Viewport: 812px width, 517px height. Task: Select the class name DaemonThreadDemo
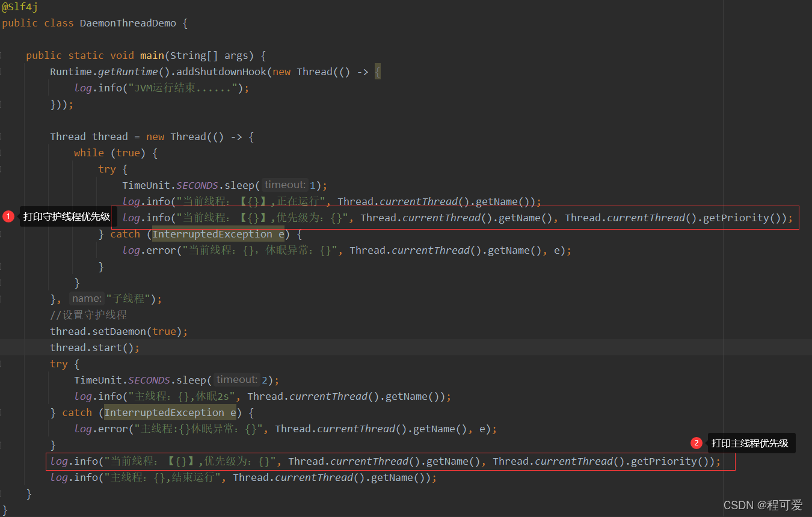point(128,23)
